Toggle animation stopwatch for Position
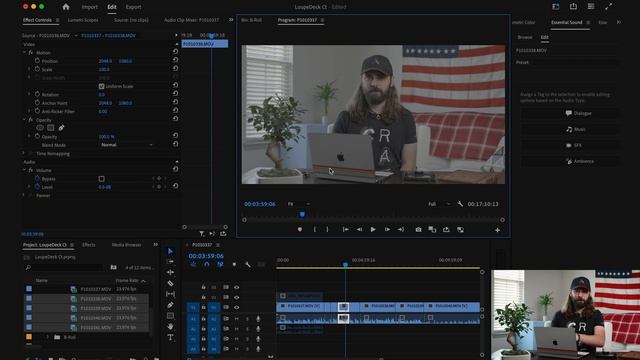The width and height of the screenshot is (640, 360). [37, 60]
